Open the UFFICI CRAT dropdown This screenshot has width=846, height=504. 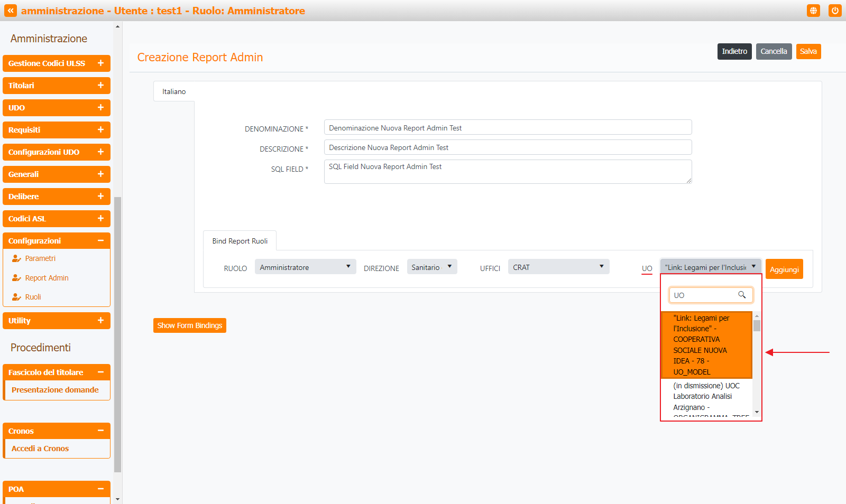click(558, 267)
